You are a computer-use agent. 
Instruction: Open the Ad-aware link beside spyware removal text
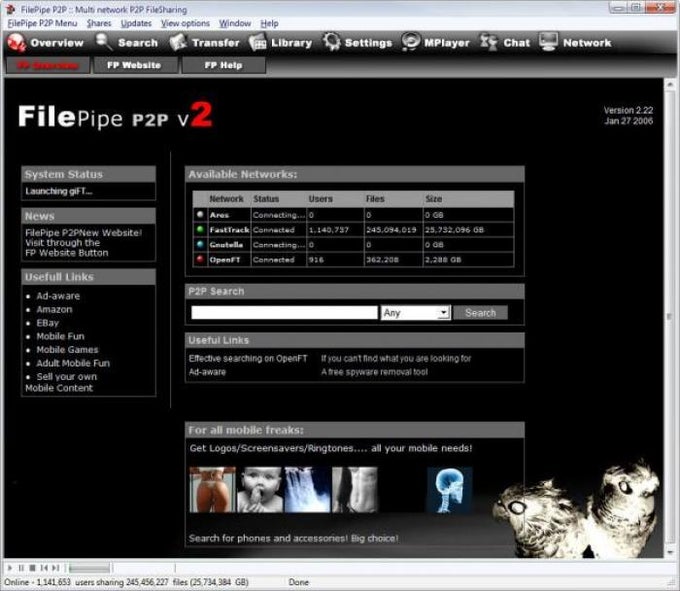[x=207, y=372]
